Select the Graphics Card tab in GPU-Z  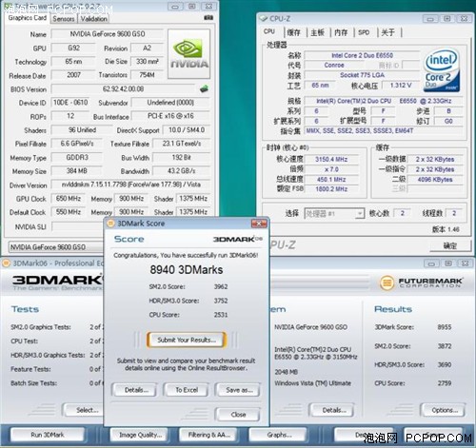28,18
